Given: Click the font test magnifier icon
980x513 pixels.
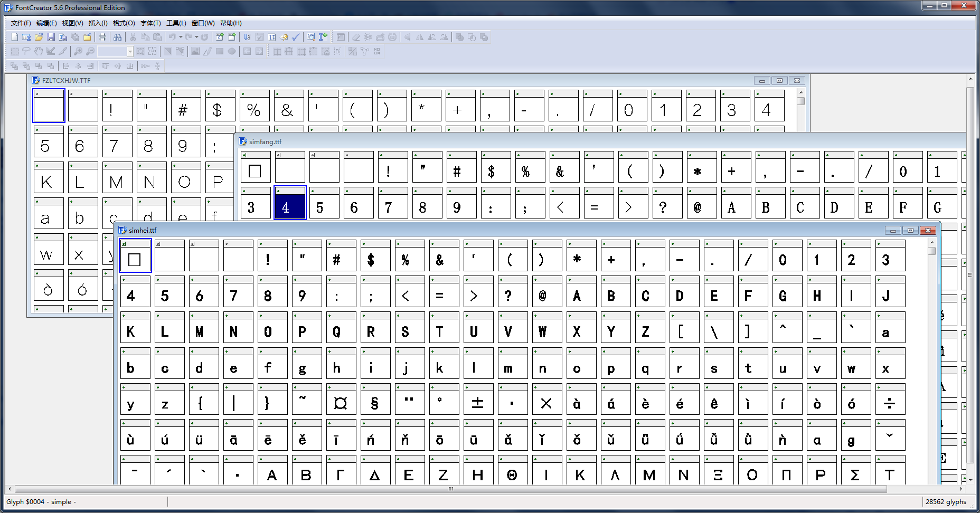Looking at the screenshot, I should pyautogui.click(x=310, y=37).
